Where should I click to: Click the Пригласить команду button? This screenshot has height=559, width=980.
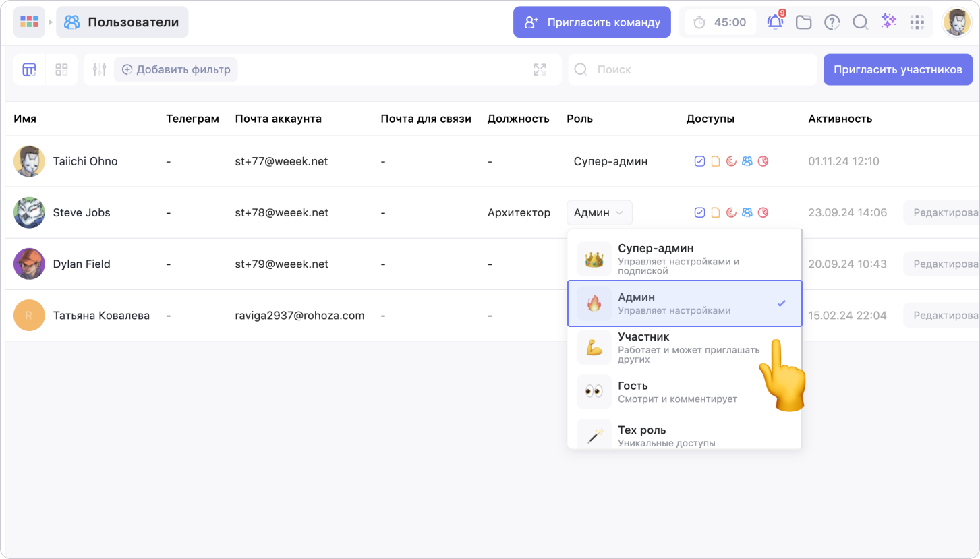pos(592,22)
